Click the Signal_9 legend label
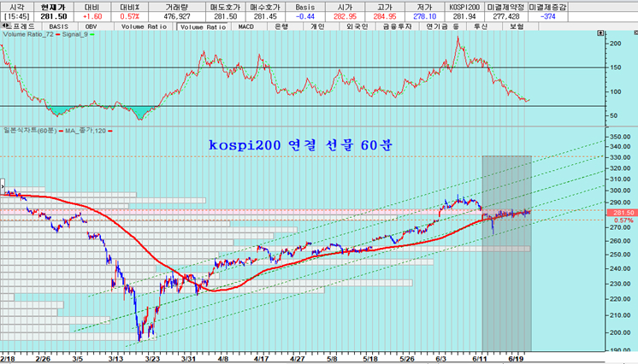Image resolution: width=638 pixels, height=364 pixels. point(75,34)
